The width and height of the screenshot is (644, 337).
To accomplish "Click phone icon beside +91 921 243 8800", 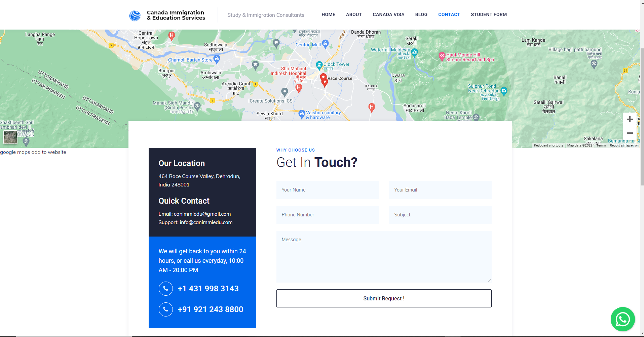I will coord(166,309).
